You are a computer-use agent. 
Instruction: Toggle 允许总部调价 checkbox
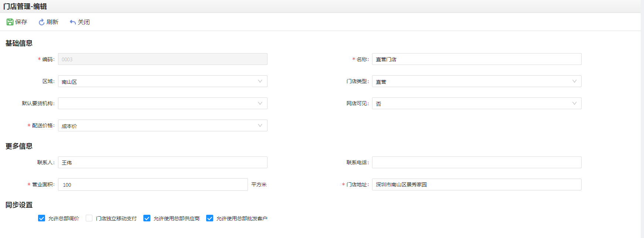(x=41, y=218)
